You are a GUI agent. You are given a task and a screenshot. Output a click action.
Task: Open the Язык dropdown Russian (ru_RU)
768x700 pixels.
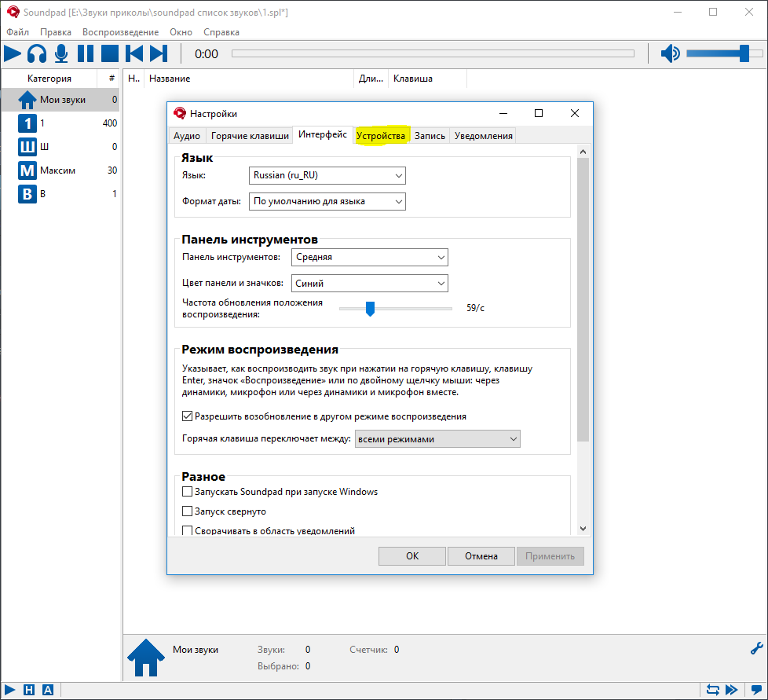(327, 175)
